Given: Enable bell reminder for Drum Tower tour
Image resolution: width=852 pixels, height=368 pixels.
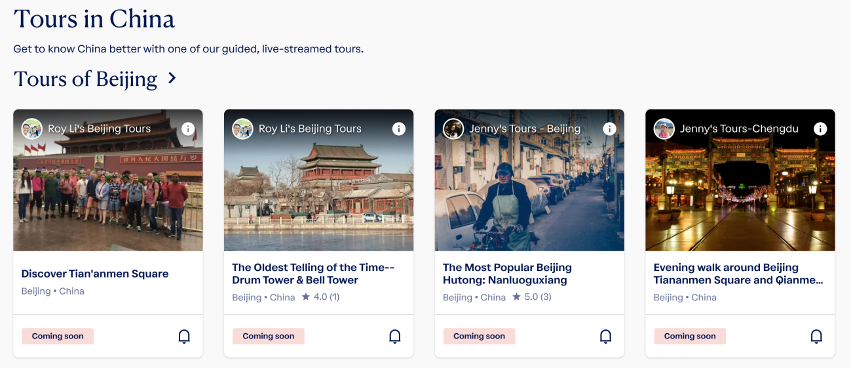Looking at the screenshot, I should tap(395, 336).
